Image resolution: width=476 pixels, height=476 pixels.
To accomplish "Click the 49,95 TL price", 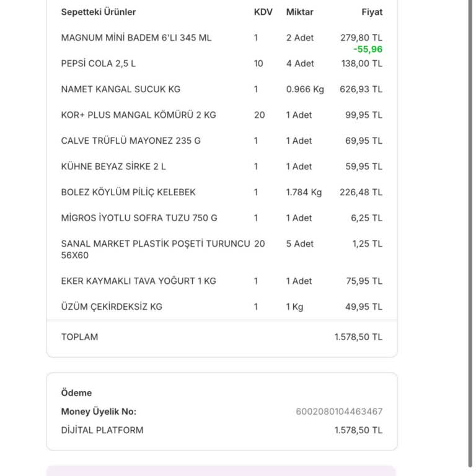I will 364,307.
